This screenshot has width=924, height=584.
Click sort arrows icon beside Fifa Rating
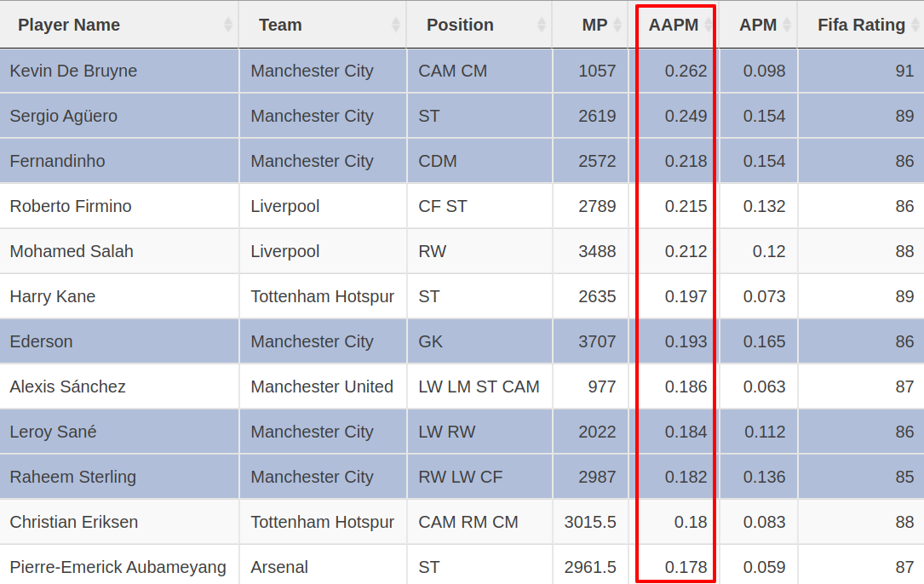coord(915,26)
